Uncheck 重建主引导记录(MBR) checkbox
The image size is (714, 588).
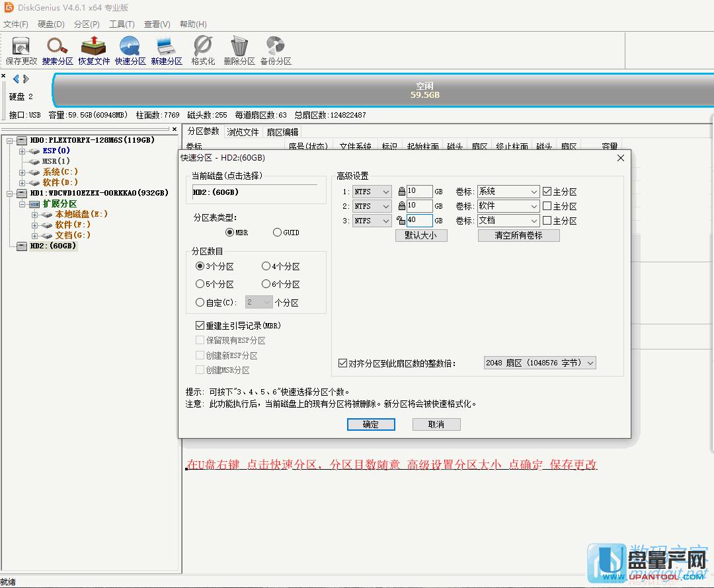(x=200, y=326)
